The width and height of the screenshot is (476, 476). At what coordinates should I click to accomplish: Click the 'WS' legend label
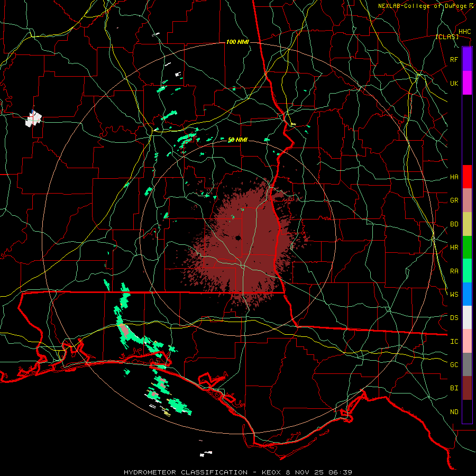454,295
